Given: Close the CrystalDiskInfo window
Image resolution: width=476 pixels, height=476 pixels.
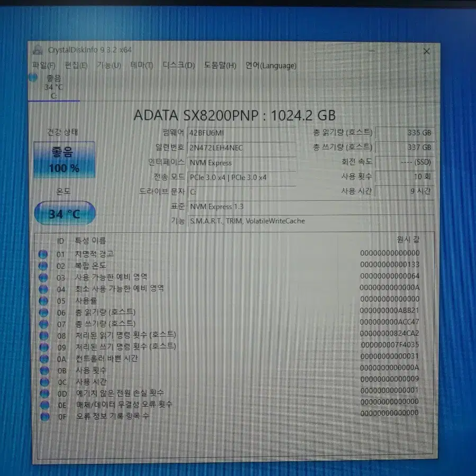Looking at the screenshot, I should [427, 51].
